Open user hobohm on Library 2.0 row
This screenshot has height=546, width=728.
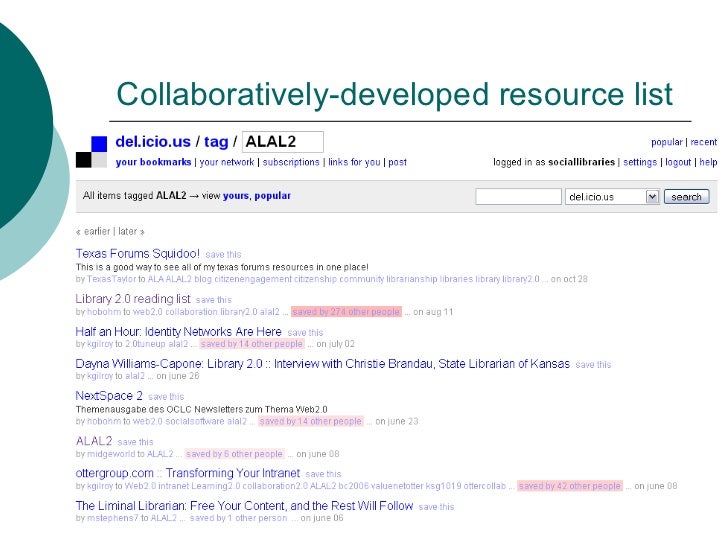(104, 312)
